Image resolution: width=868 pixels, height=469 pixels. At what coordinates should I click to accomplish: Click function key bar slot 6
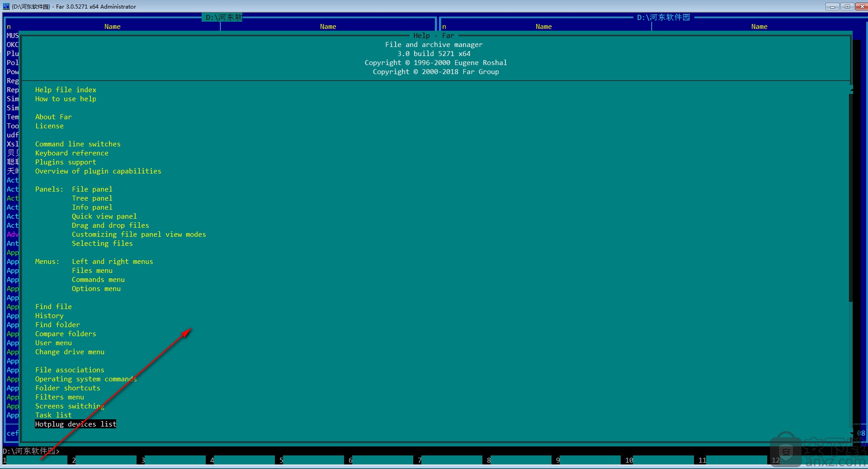click(x=381, y=460)
